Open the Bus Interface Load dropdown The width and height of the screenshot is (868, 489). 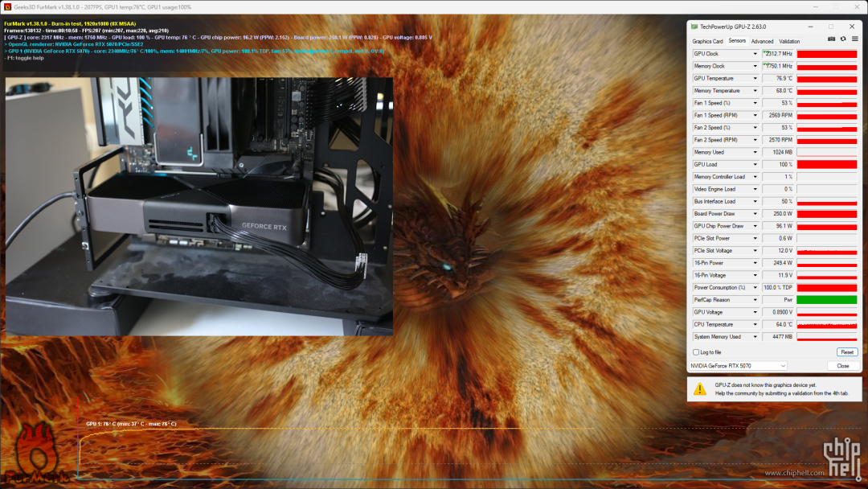(755, 202)
